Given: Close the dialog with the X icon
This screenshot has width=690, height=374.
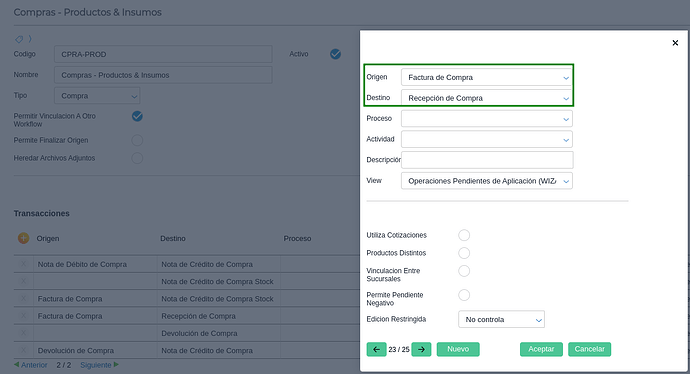Looking at the screenshot, I should coord(675,43).
